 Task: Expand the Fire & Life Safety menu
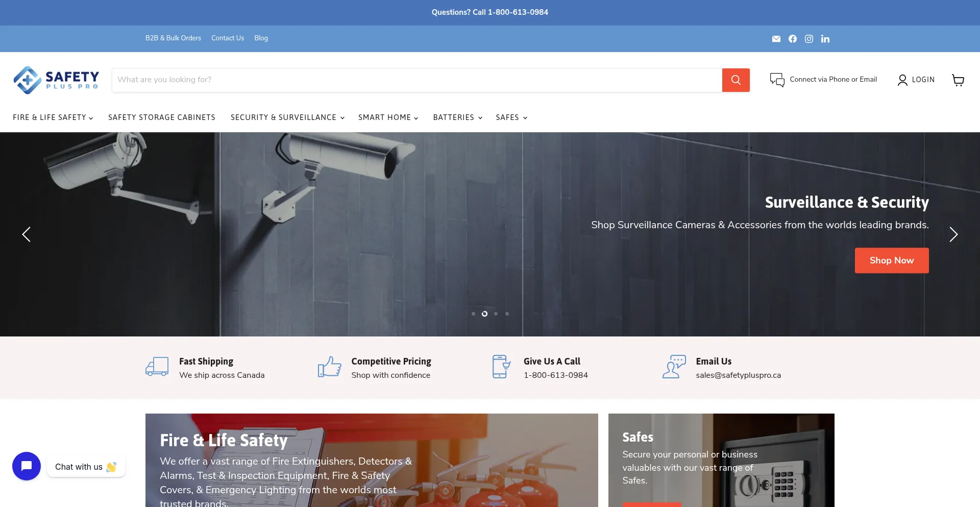(x=53, y=117)
